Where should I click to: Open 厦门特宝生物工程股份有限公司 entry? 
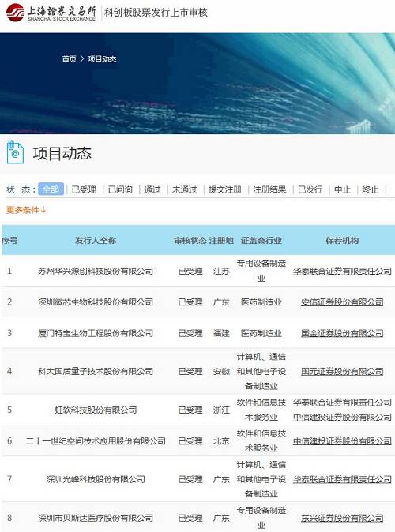tap(96, 333)
